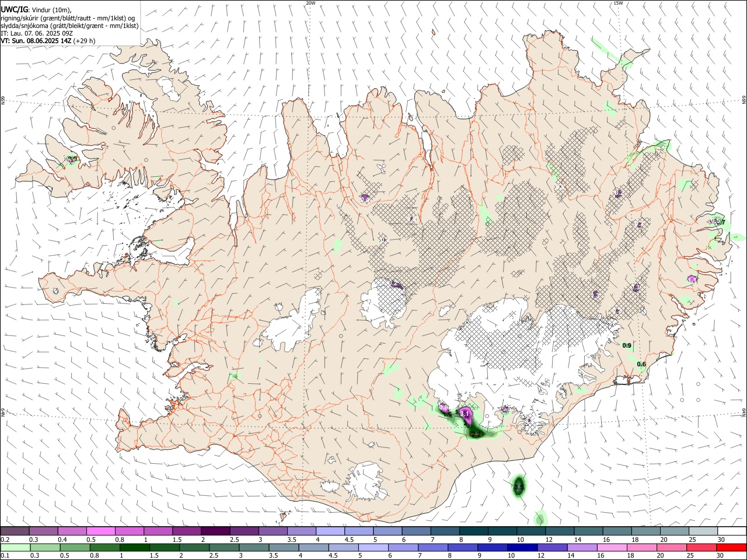
Task: Click the 0.9 value in the southeast
Action: 627,346
